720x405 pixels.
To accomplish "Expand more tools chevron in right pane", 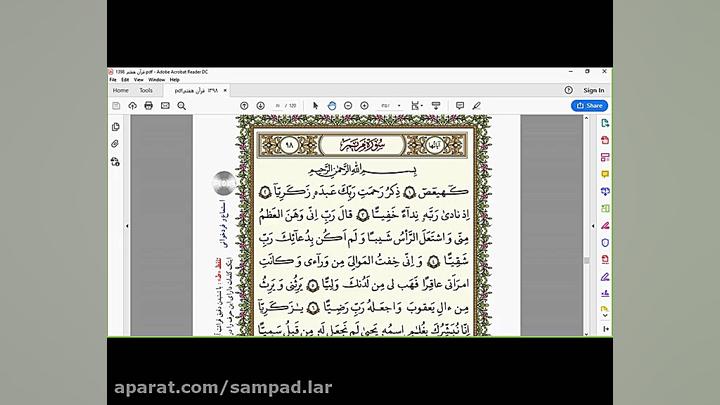I will pyautogui.click(x=605, y=316).
